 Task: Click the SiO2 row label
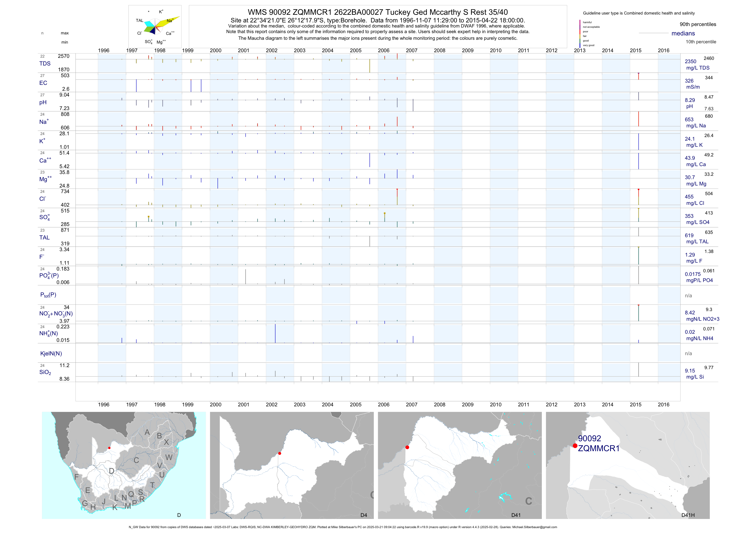point(45,372)
